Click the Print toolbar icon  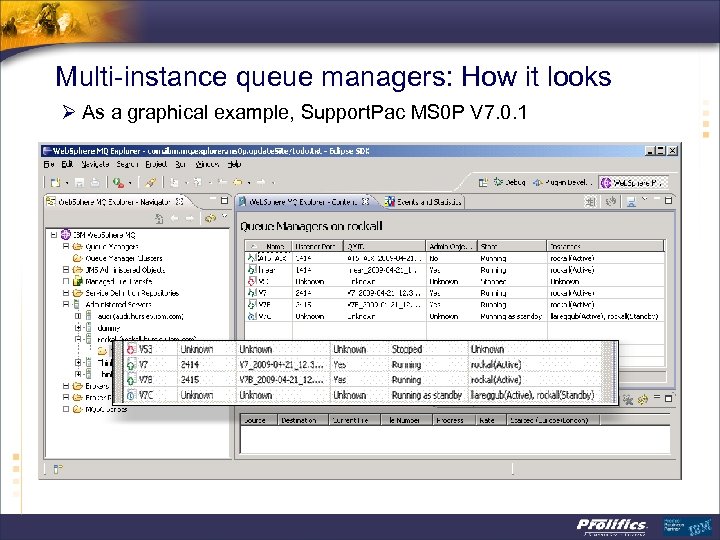[x=95, y=183]
